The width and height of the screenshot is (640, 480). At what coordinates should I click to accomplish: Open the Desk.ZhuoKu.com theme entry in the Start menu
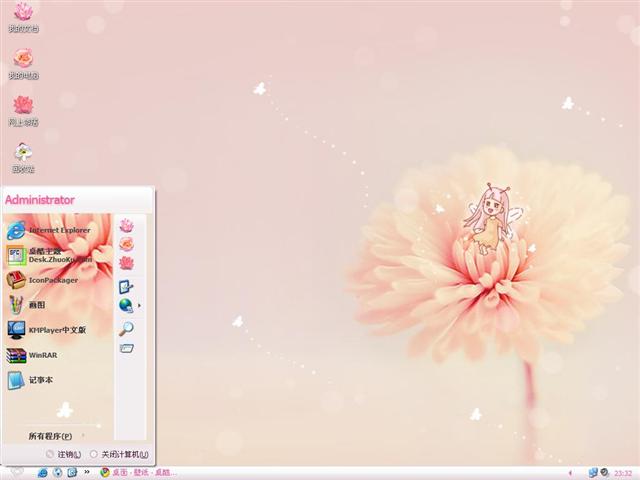click(x=49, y=256)
